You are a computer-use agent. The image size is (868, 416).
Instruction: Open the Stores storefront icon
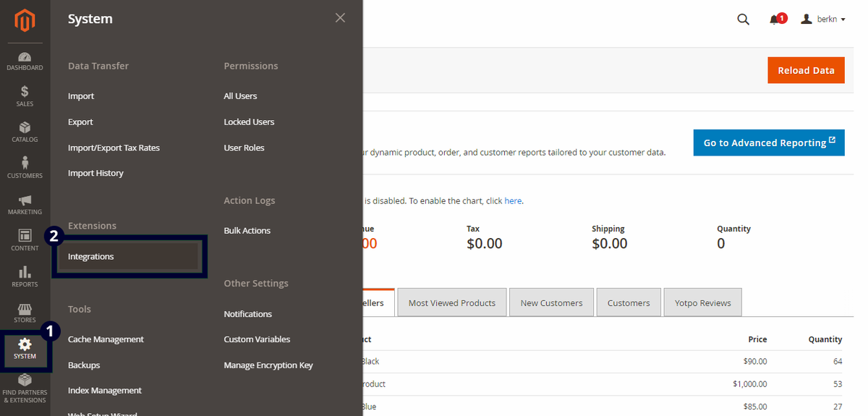[25, 308]
